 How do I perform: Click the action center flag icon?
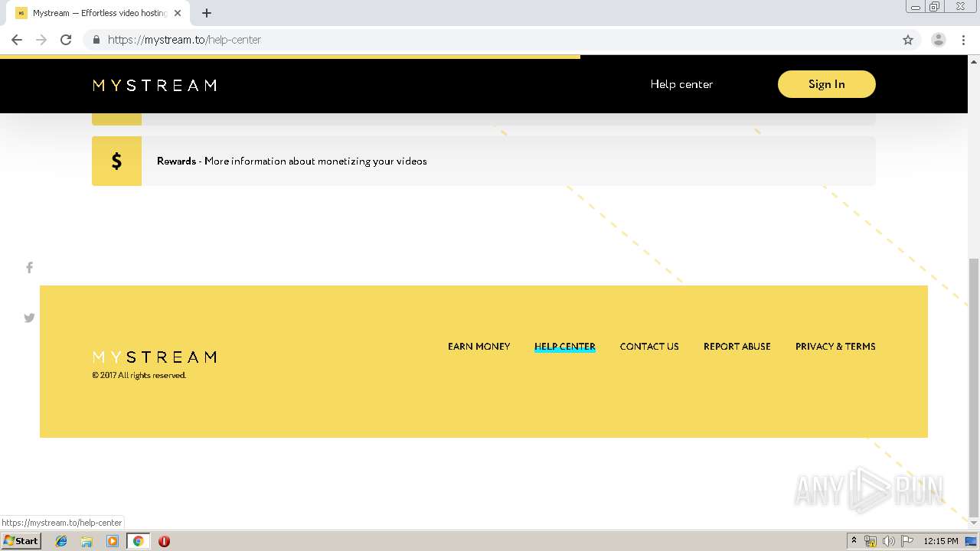[906, 541]
